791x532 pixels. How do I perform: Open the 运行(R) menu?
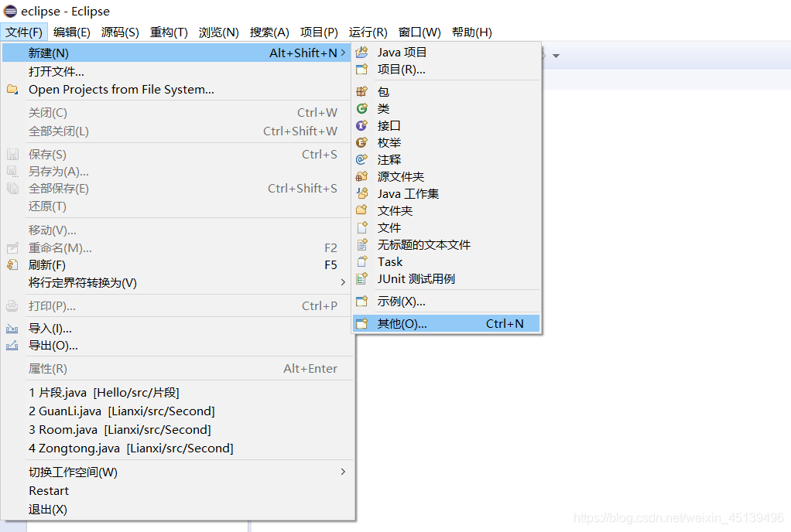point(368,32)
